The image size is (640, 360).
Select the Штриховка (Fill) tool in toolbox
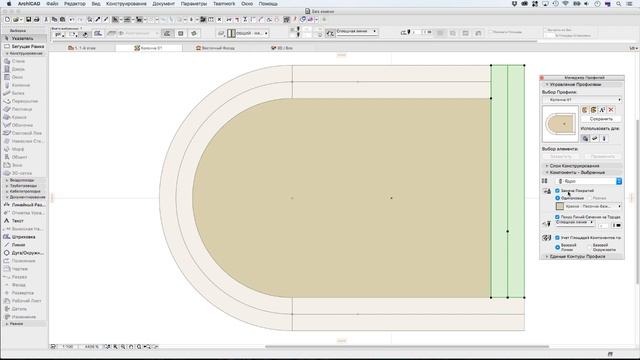(x=24, y=237)
